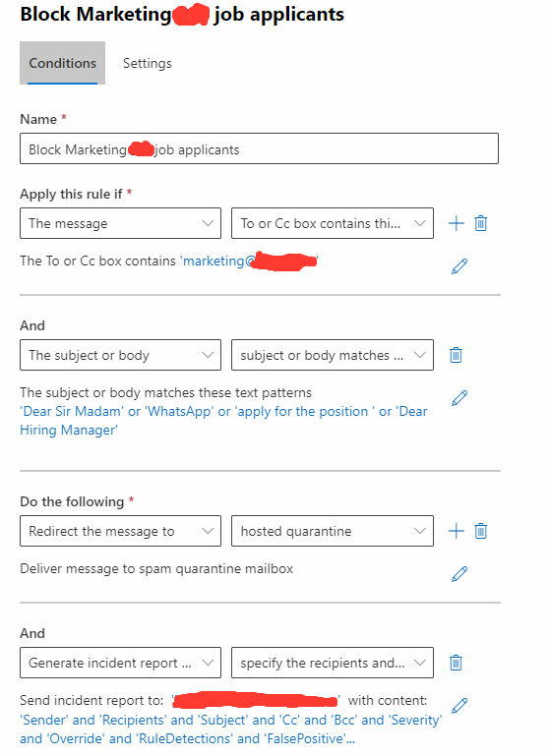The height and width of the screenshot is (756, 550).
Task: Click the 'Apply this rule if' label
Action: [71, 194]
